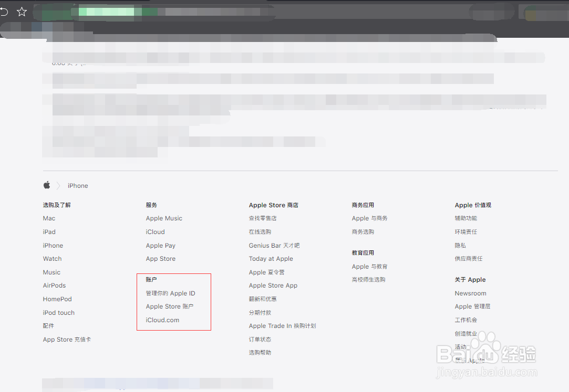Open the 配件 accessories link
The height and width of the screenshot is (392, 569).
48,326
